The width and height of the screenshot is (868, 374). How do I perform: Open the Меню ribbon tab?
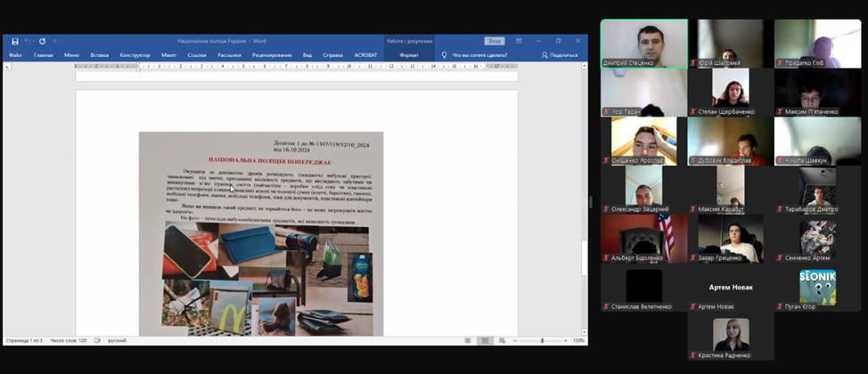[71, 55]
